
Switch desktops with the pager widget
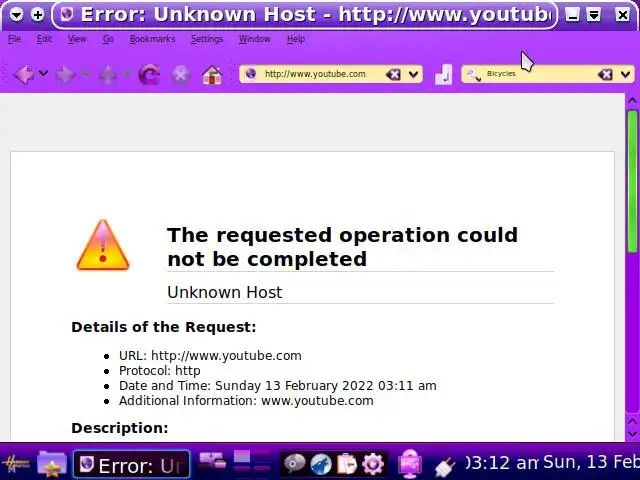tap(252, 462)
